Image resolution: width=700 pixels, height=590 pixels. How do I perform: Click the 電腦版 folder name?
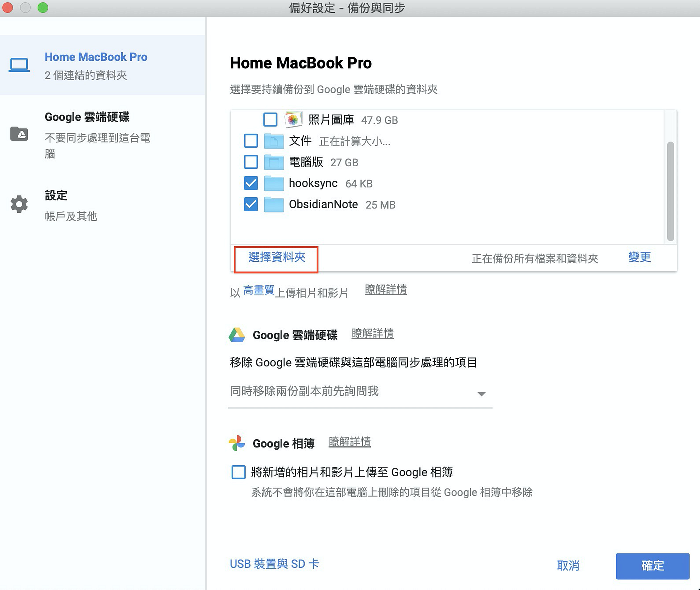coord(306,162)
